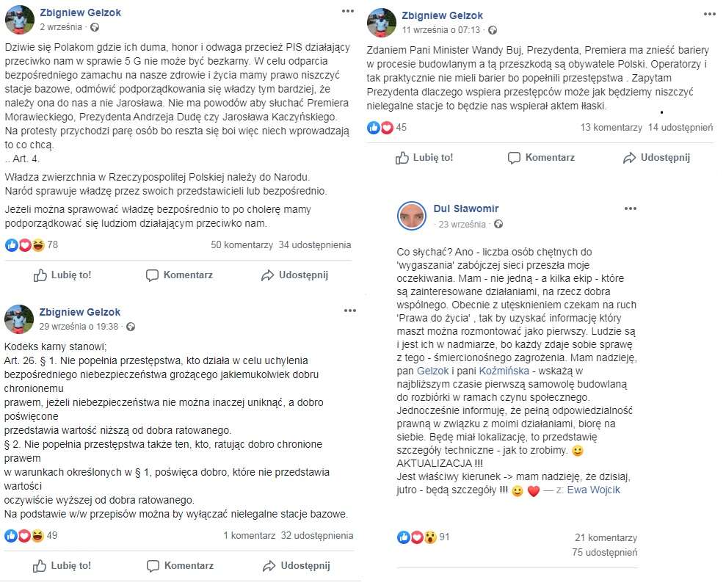The image size is (726, 588).
Task: Open Dul Sławomir's profile picture
Action: [x=412, y=216]
